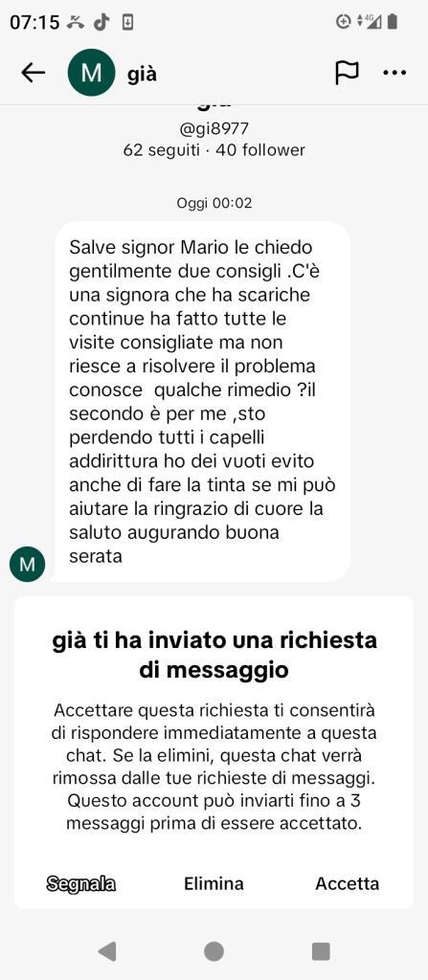
Task: Tap the small M avatar beside message
Action: click(x=27, y=565)
